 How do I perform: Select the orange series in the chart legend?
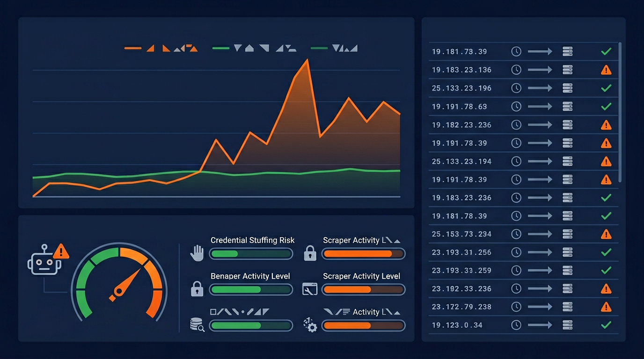(x=132, y=47)
